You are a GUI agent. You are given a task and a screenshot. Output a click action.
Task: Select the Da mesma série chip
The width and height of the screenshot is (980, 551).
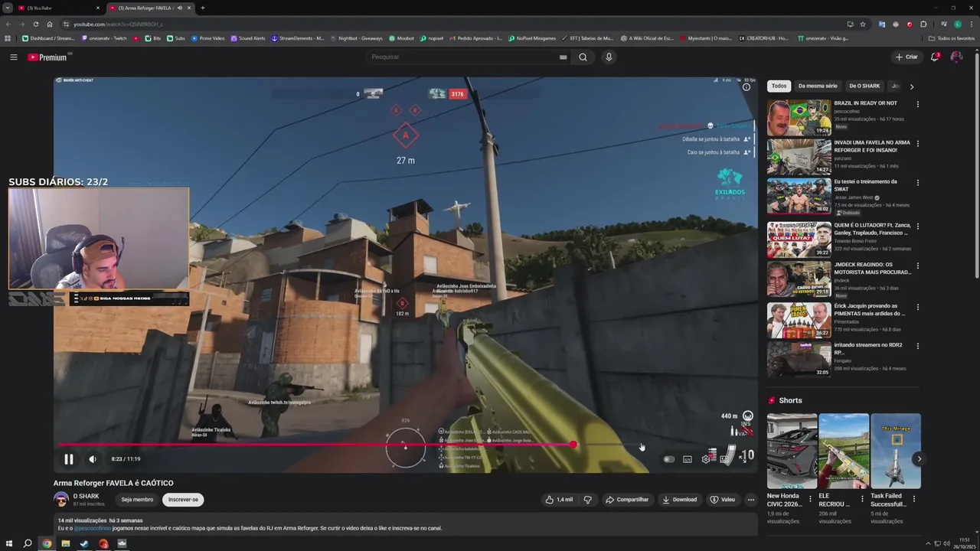818,86
